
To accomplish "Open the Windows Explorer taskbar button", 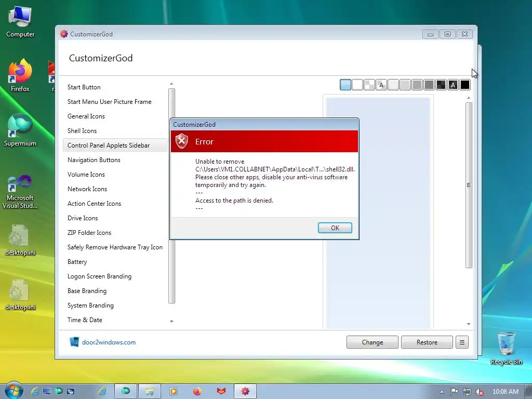I will coord(149,391).
